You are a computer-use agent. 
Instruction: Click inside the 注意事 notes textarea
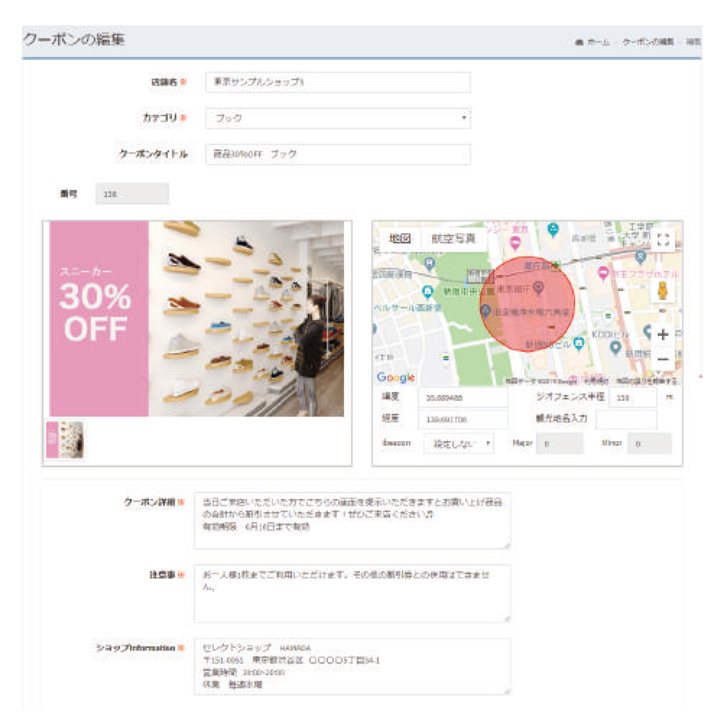click(352, 593)
